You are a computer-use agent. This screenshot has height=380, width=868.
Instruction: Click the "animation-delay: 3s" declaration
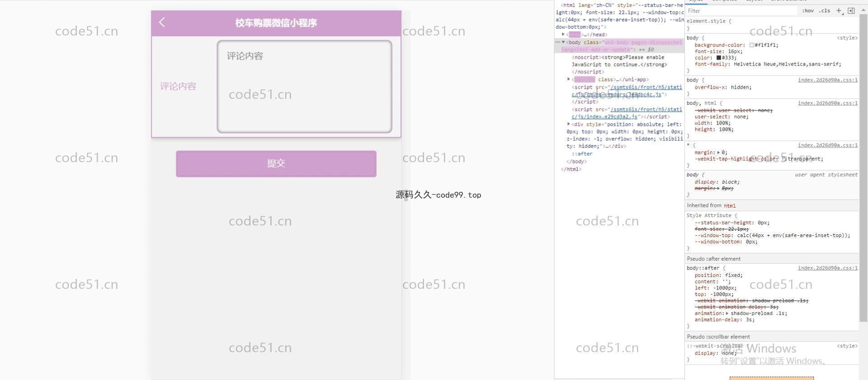pos(725,319)
